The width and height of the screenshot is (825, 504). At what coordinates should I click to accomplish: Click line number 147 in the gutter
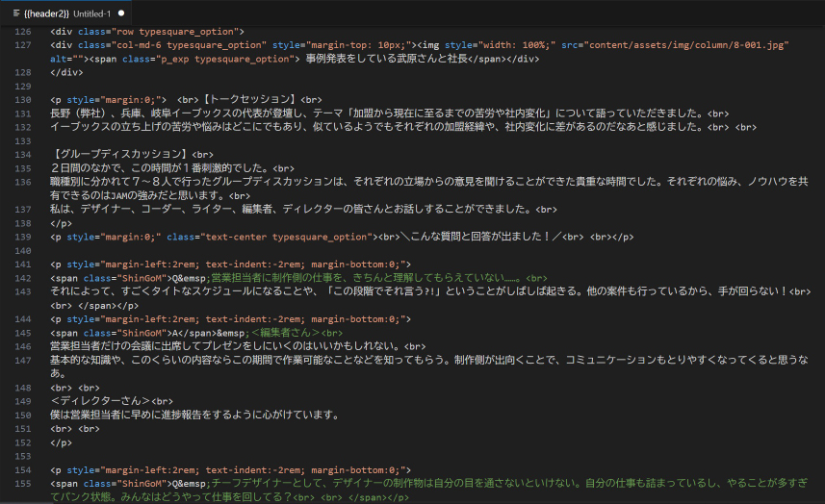(23, 359)
